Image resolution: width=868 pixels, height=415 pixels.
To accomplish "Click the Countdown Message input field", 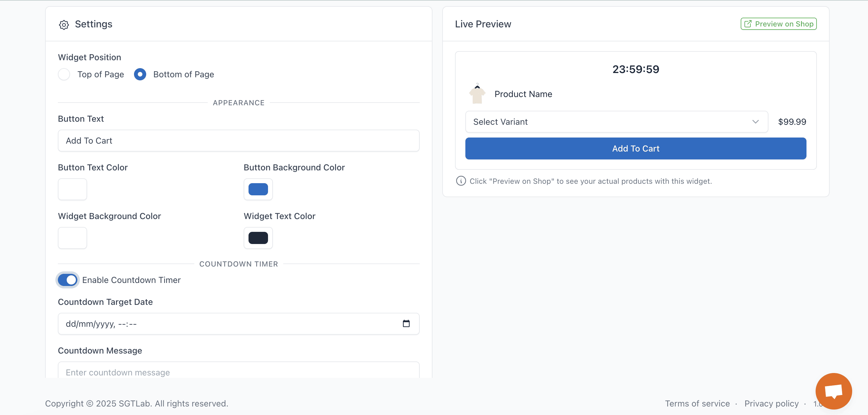I will [x=238, y=372].
